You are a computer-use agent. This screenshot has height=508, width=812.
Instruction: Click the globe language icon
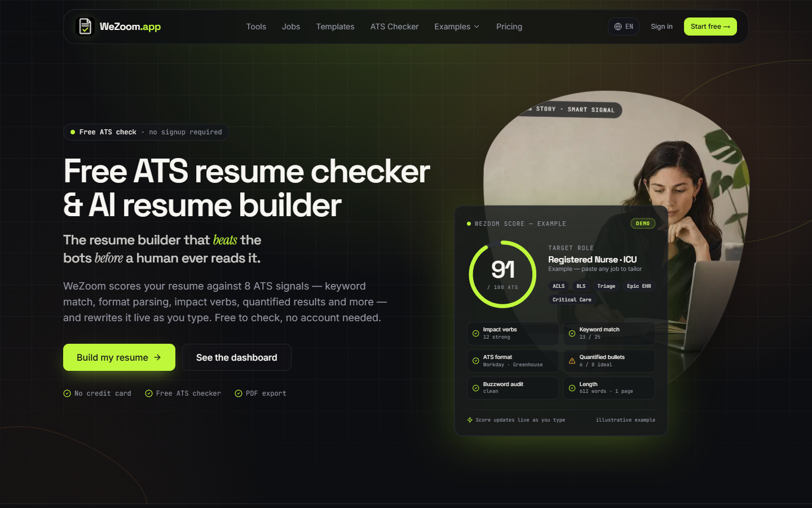[x=618, y=27]
